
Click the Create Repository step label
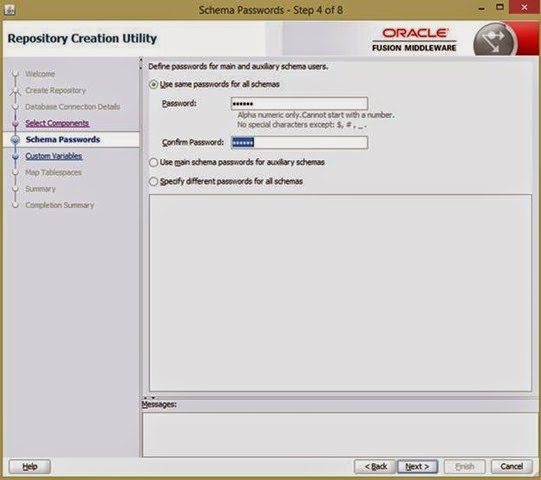56,90
